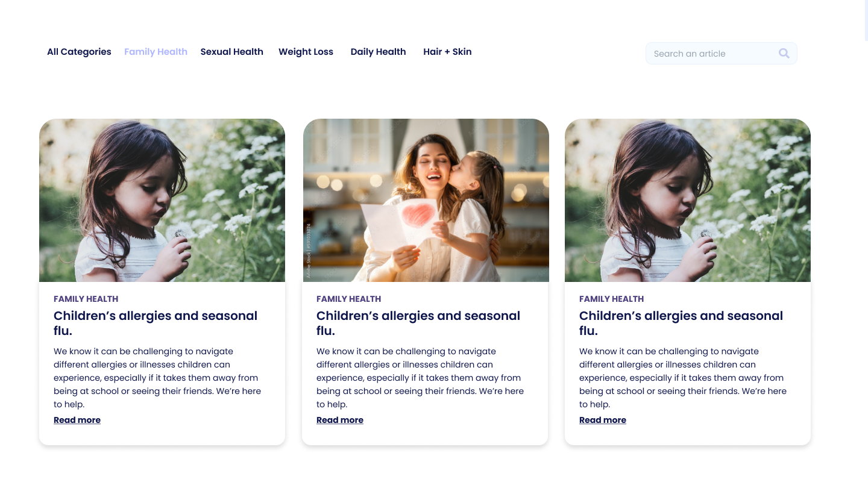Click FAMILY HEALTH label on first card
The height and width of the screenshot is (488, 868).
click(86, 299)
